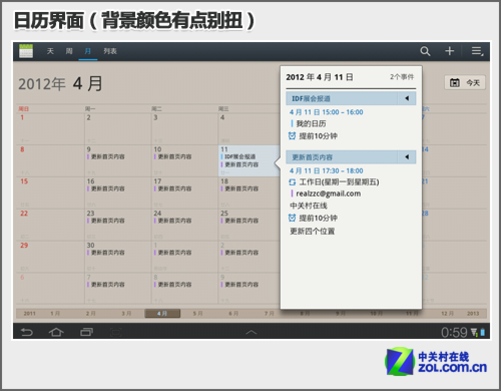Viewport: 501px width, 391px height.
Task: Select April 4 day cell
Action: 249,129
